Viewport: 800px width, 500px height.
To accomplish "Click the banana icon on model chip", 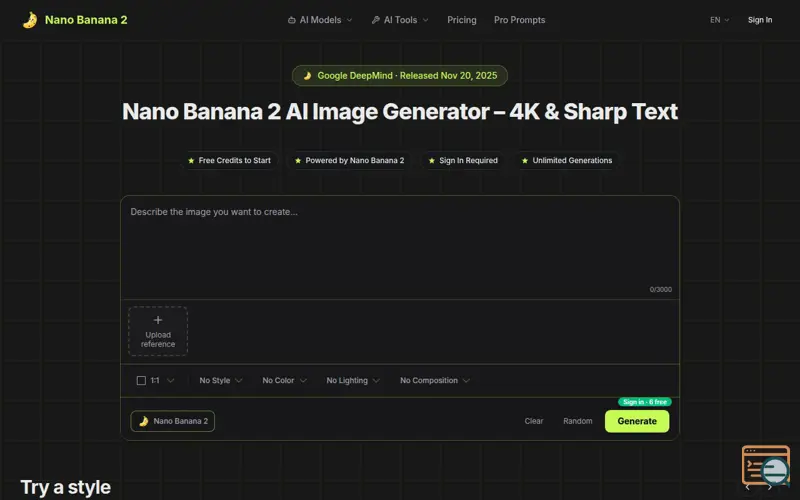I will [143, 421].
